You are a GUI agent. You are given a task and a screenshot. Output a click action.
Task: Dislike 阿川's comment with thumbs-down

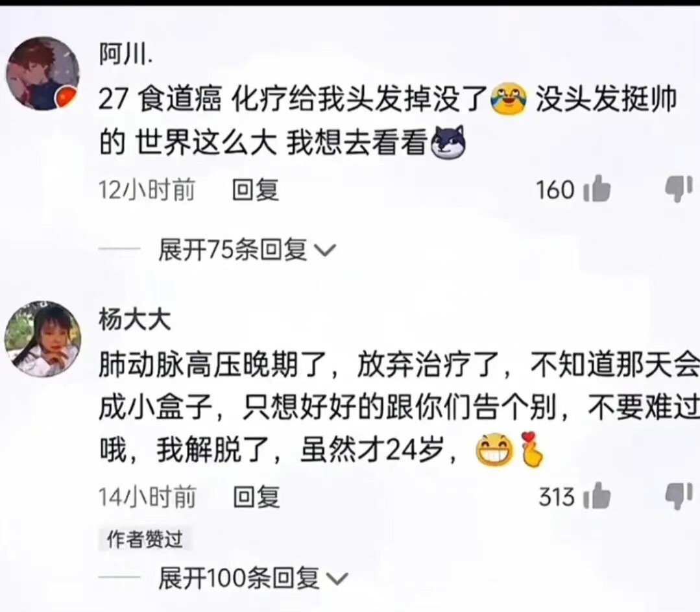pos(679,189)
